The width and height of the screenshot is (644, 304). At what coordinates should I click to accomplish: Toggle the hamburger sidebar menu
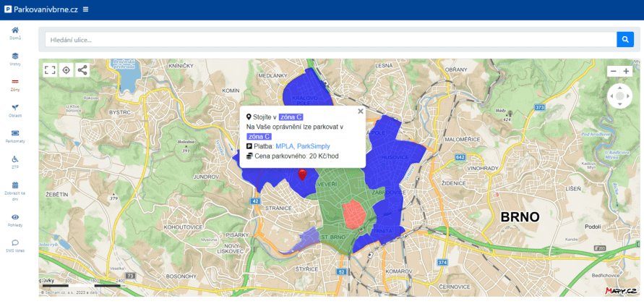86,9
